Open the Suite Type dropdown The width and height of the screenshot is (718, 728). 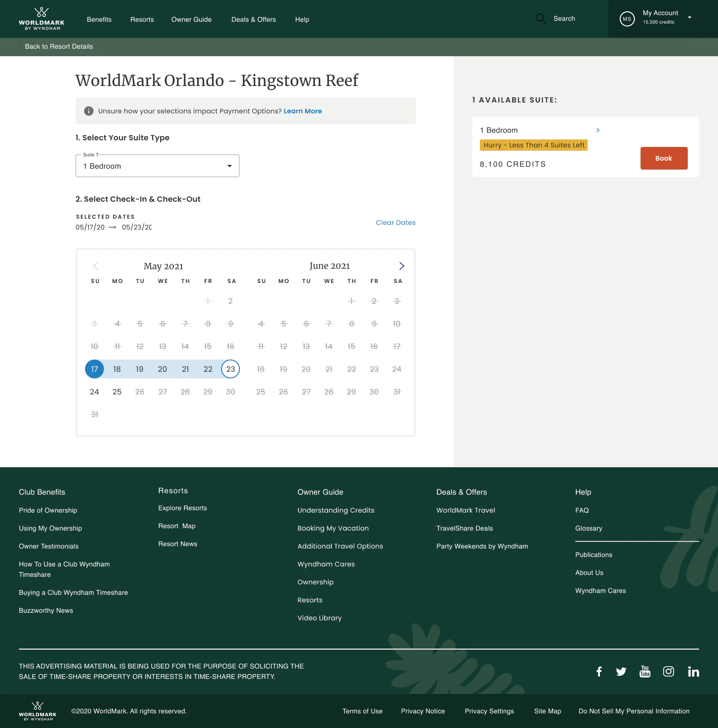click(x=157, y=166)
